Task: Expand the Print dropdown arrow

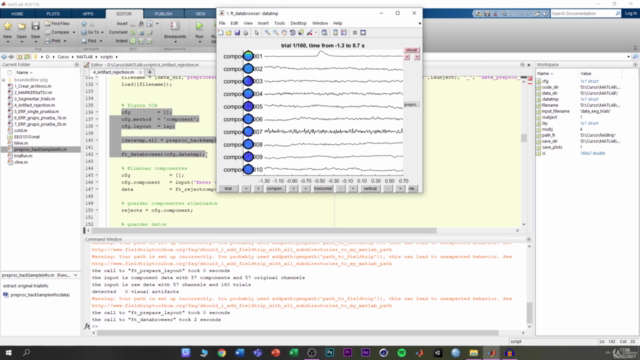Action: click(65, 41)
